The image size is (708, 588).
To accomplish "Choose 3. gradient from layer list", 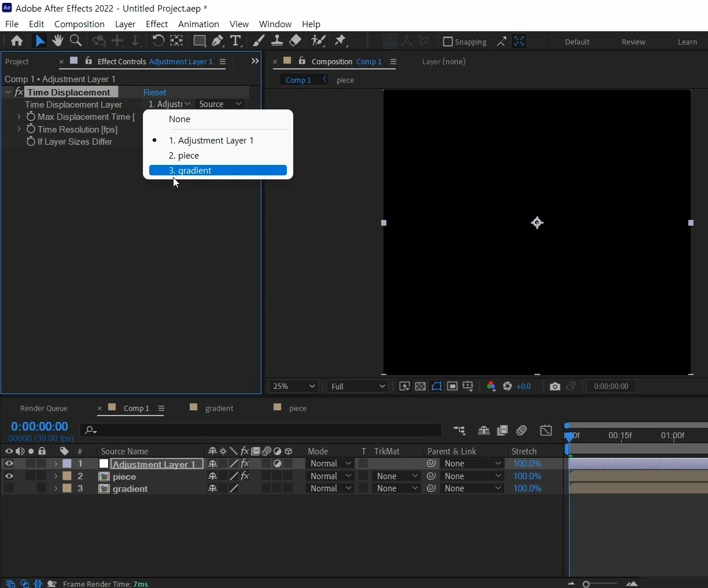I will (218, 171).
